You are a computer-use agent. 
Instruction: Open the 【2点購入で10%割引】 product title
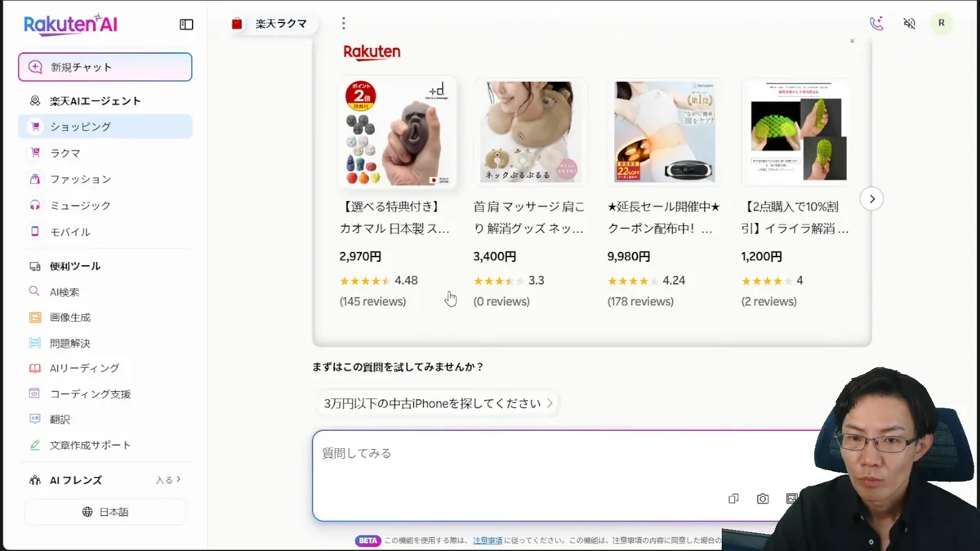795,218
